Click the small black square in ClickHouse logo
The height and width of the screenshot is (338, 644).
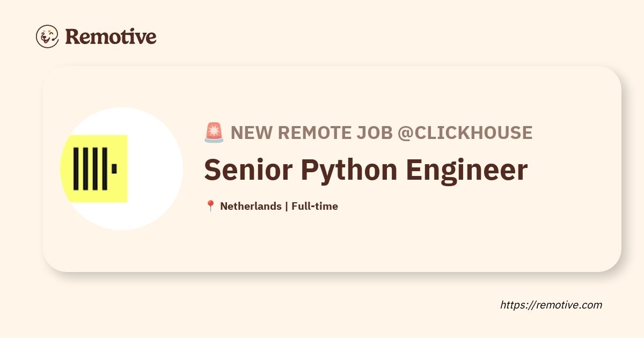pos(114,168)
